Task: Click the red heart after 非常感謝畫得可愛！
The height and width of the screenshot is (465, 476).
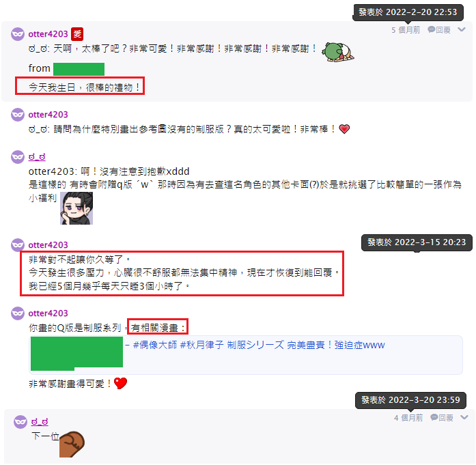Action: tap(120, 383)
